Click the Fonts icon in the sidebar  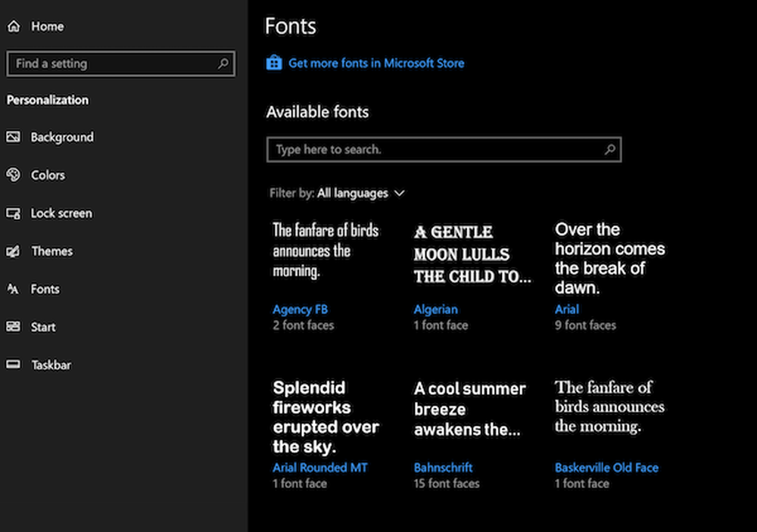tap(13, 288)
